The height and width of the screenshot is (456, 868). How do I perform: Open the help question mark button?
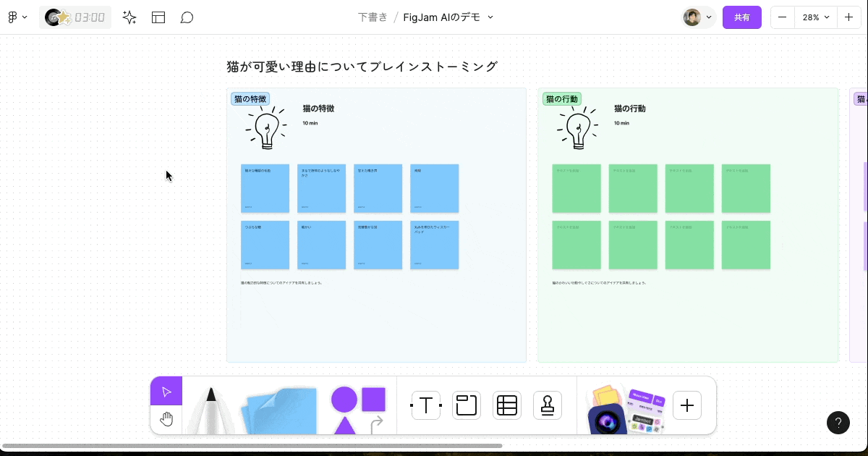(x=838, y=423)
